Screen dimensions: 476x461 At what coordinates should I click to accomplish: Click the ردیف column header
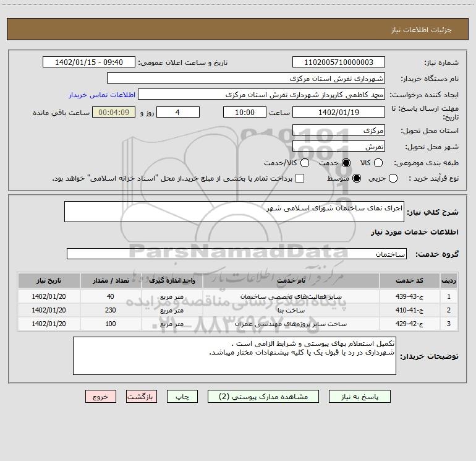[x=449, y=280]
